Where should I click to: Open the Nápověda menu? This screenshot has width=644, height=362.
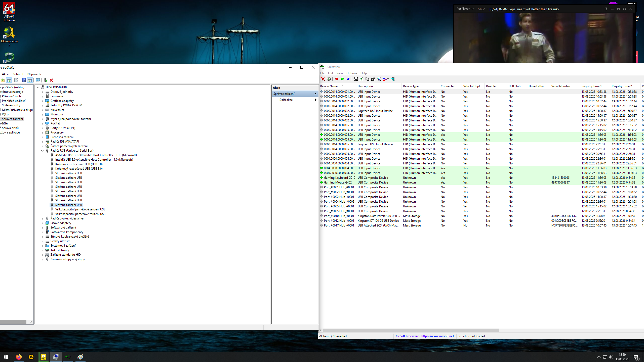34,74
